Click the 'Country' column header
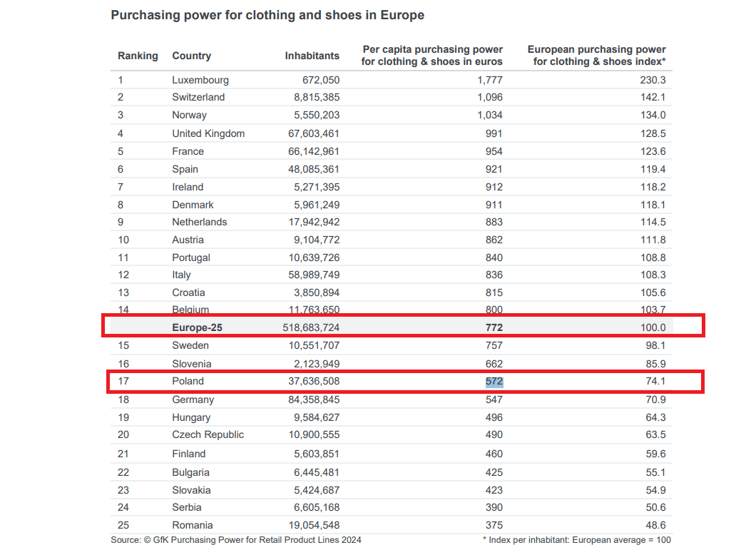746x560 pixels. coord(191,56)
